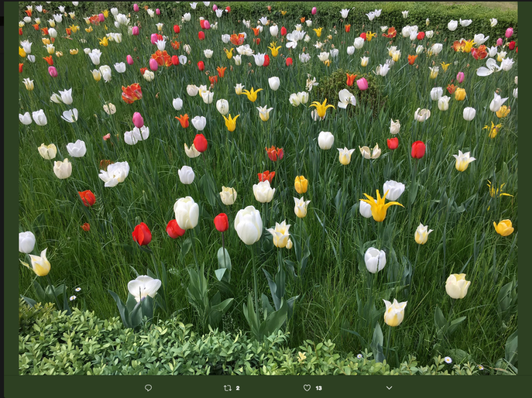Click the dark red tulip right of center
Image resolution: width=532 pixels, height=398 pixels.
click(418, 150)
